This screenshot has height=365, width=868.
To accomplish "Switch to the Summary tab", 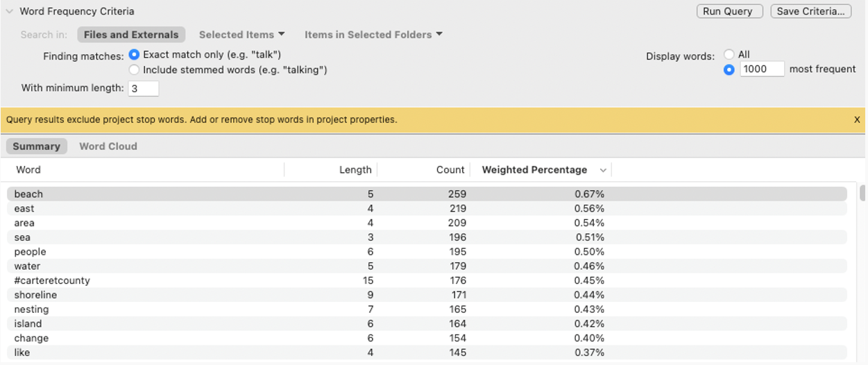I will [36, 146].
